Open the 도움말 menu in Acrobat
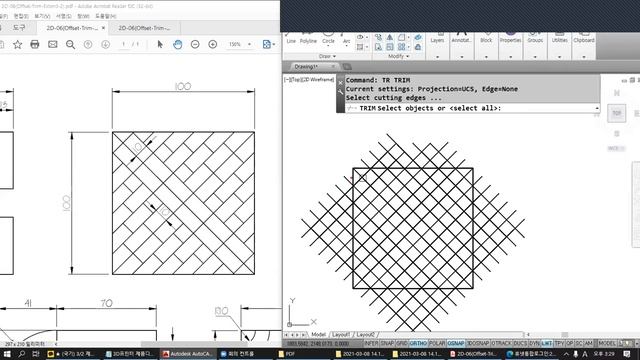Image resolution: width=640 pixels, height=360 pixels. 106,16
